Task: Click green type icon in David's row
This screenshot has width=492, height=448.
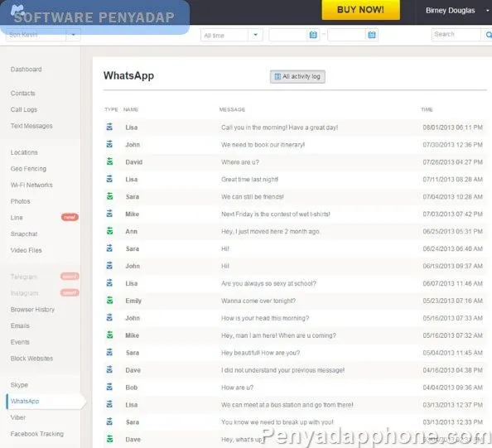Action: [x=109, y=161]
